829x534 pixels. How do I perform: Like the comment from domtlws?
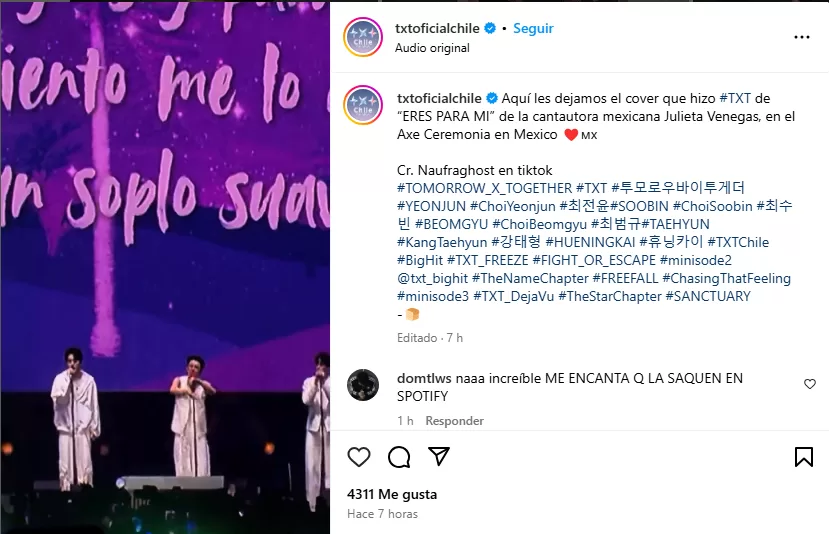pos(809,384)
